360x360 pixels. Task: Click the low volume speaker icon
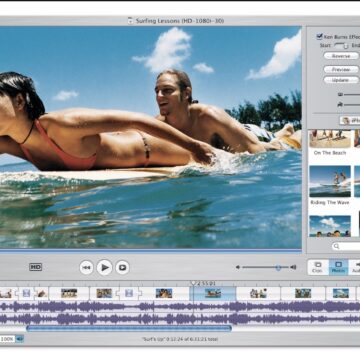tap(238, 267)
